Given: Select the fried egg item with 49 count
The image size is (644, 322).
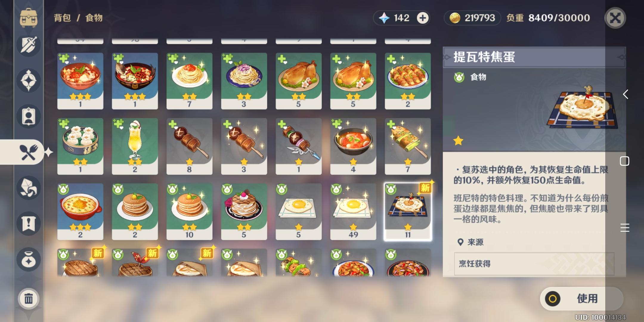Looking at the screenshot, I should tap(353, 212).
